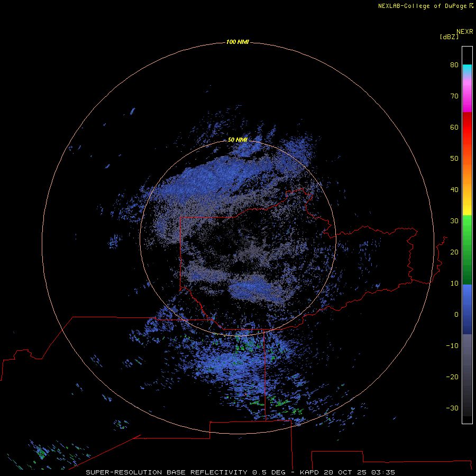Click the NEXR label above the color scale
476x476 pixels.
pos(465,32)
